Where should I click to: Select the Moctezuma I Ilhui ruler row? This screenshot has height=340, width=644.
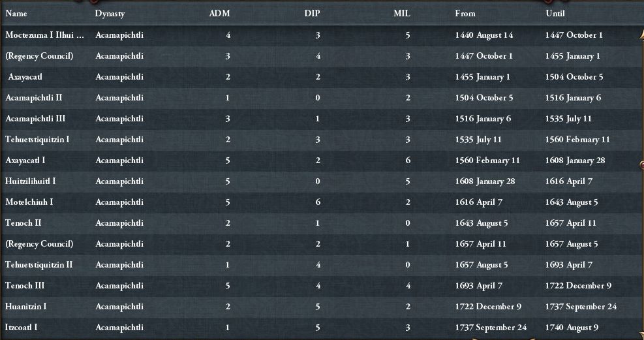coord(44,35)
